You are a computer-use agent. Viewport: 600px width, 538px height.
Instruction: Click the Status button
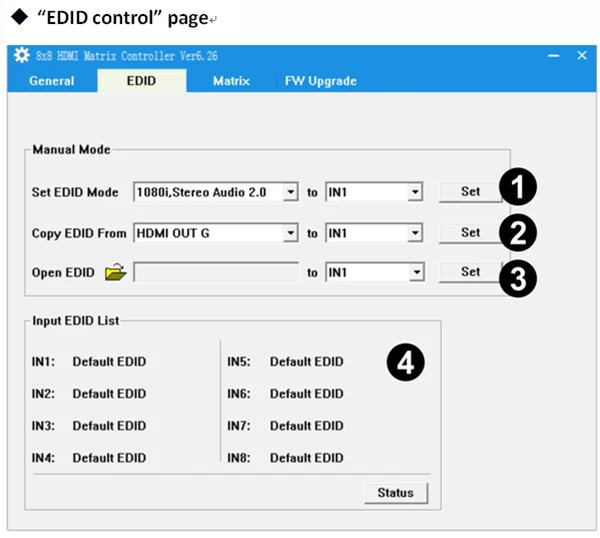point(396,493)
